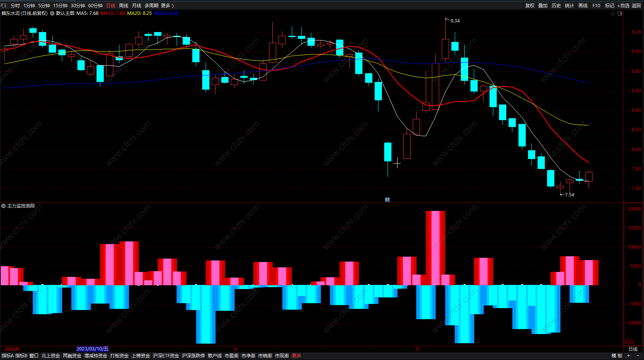Expand 更多 indicators in bottom bar

[x=296, y=356]
